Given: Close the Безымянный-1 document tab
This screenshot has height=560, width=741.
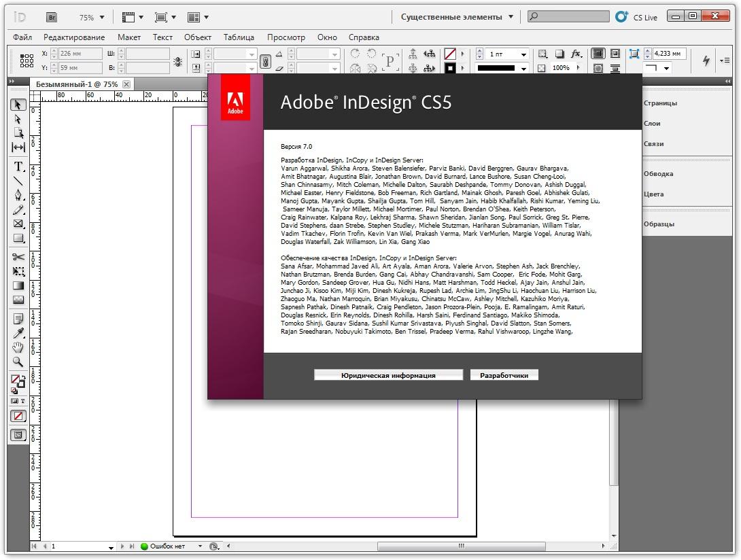Looking at the screenshot, I should (126, 84).
